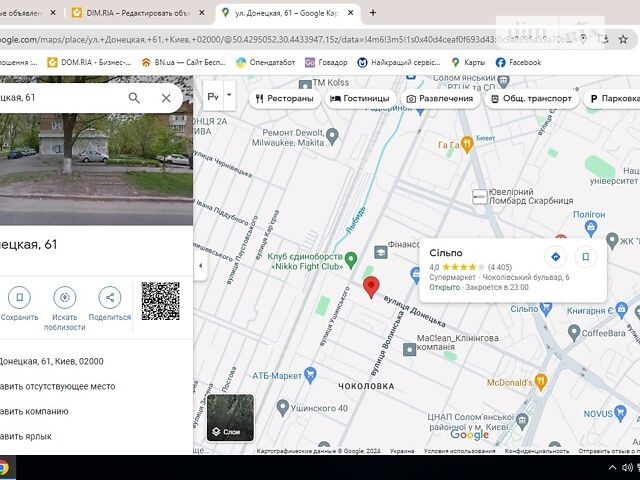Click add missing place option
This screenshot has height=480, width=640.
pos(58,386)
